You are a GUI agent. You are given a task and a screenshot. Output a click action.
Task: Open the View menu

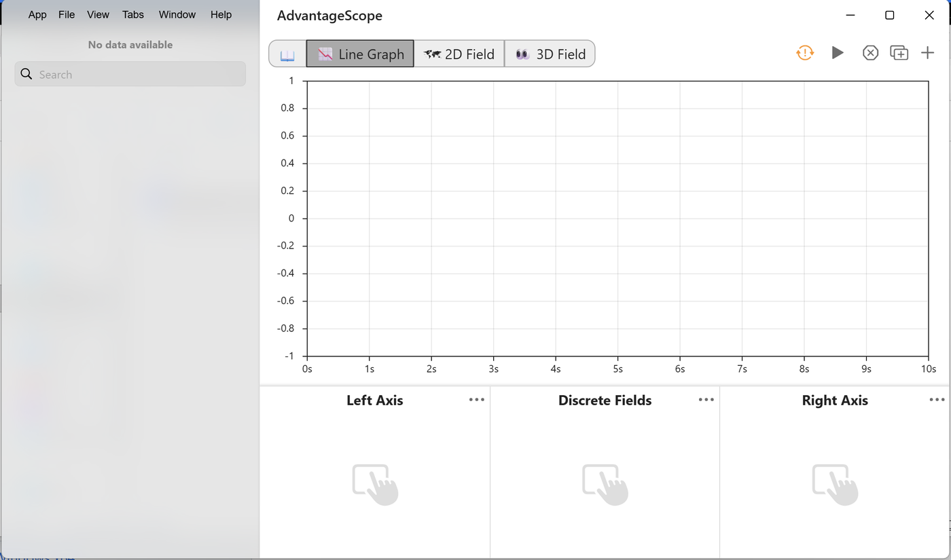click(x=98, y=14)
